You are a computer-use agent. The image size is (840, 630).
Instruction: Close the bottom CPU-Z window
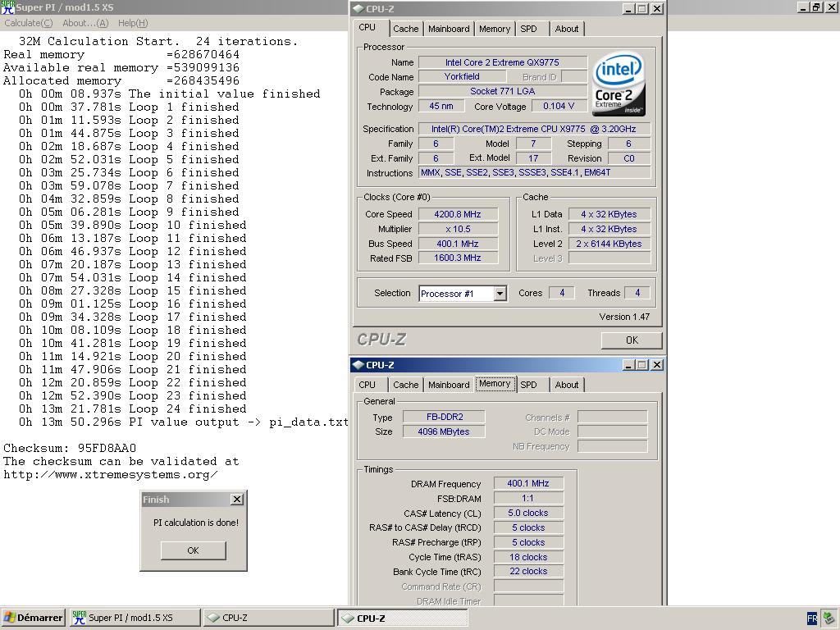[x=657, y=365]
